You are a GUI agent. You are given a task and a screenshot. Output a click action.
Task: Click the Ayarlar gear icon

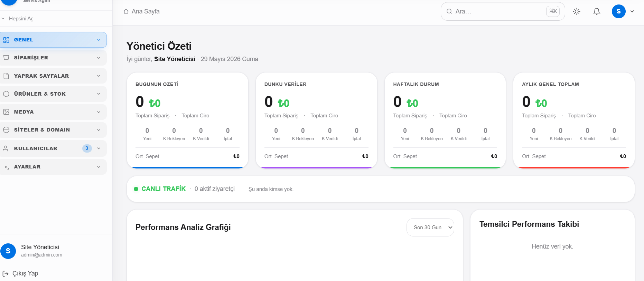[x=6, y=167]
